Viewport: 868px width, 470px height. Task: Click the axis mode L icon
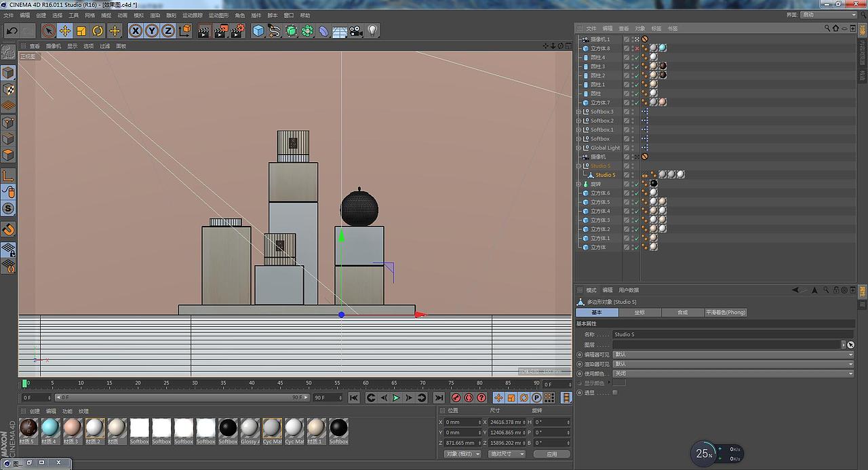(8, 176)
